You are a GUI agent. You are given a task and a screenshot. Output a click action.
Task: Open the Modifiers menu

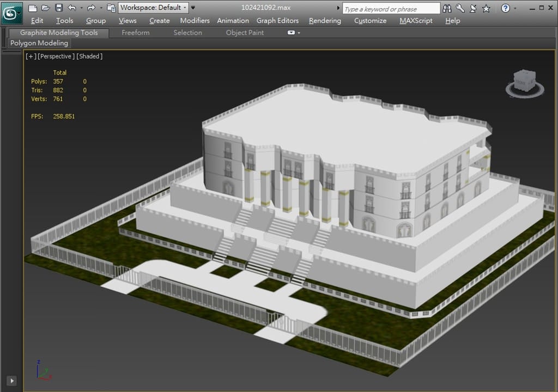[195, 21]
